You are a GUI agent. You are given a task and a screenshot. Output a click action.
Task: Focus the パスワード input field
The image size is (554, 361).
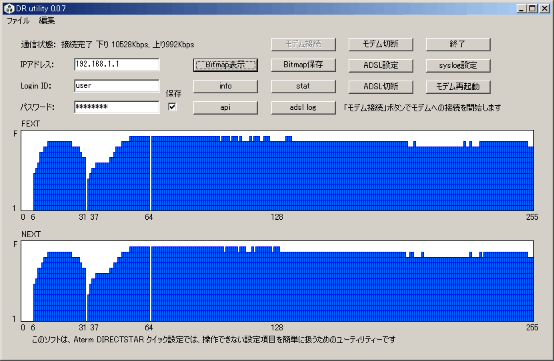point(117,107)
